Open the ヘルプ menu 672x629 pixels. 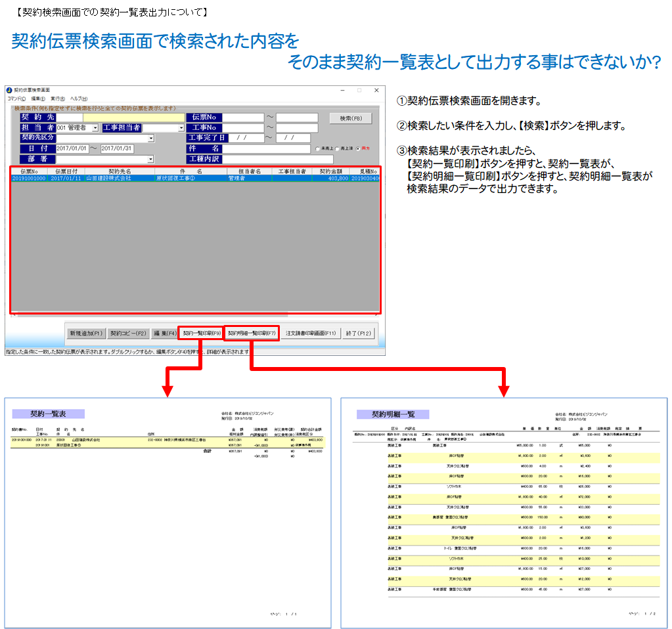tap(79, 98)
